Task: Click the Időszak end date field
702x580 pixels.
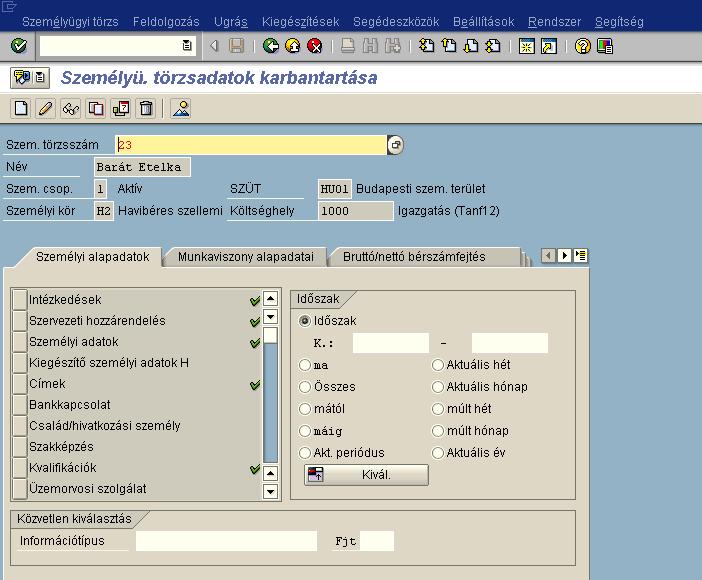Action: tap(510, 343)
